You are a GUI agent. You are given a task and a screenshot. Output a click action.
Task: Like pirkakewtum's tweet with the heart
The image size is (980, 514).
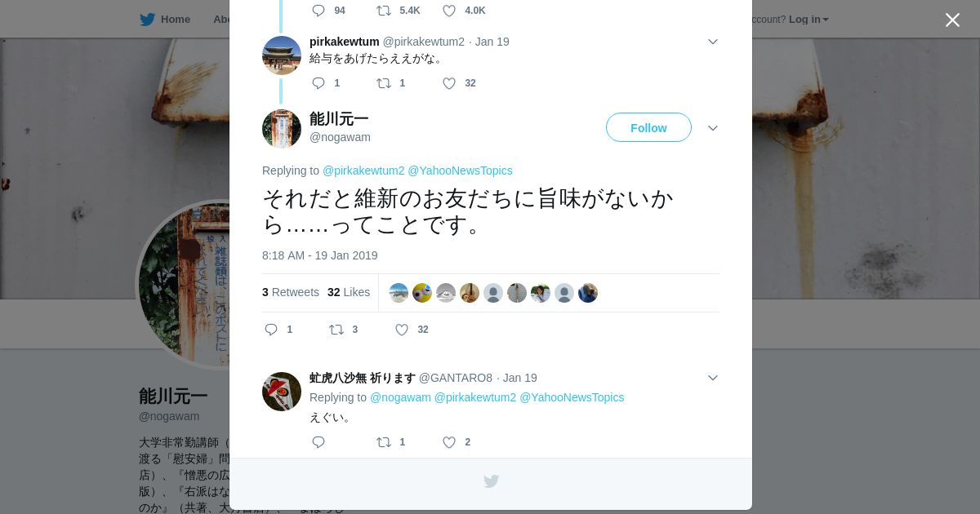449,83
